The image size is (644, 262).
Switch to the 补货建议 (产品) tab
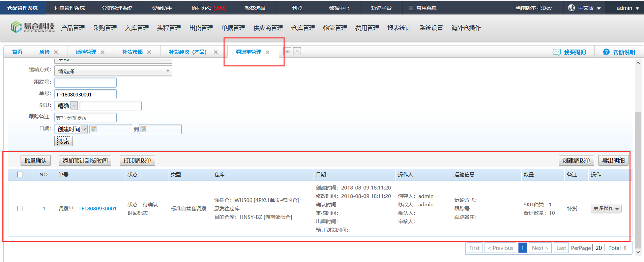tap(187, 52)
